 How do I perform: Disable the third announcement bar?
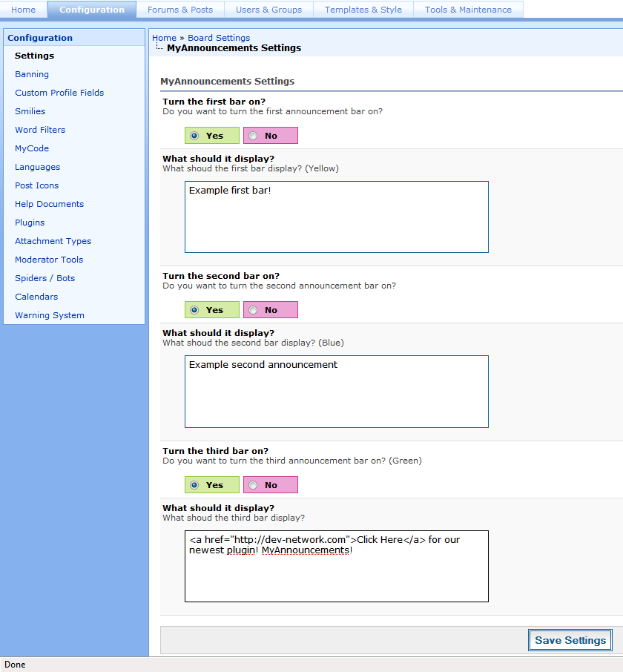254,485
